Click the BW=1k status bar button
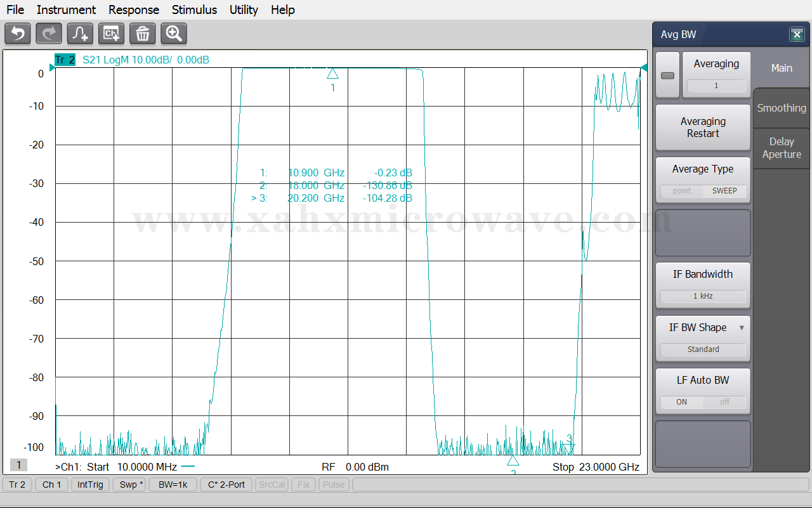This screenshot has height=508, width=812. tap(173, 485)
